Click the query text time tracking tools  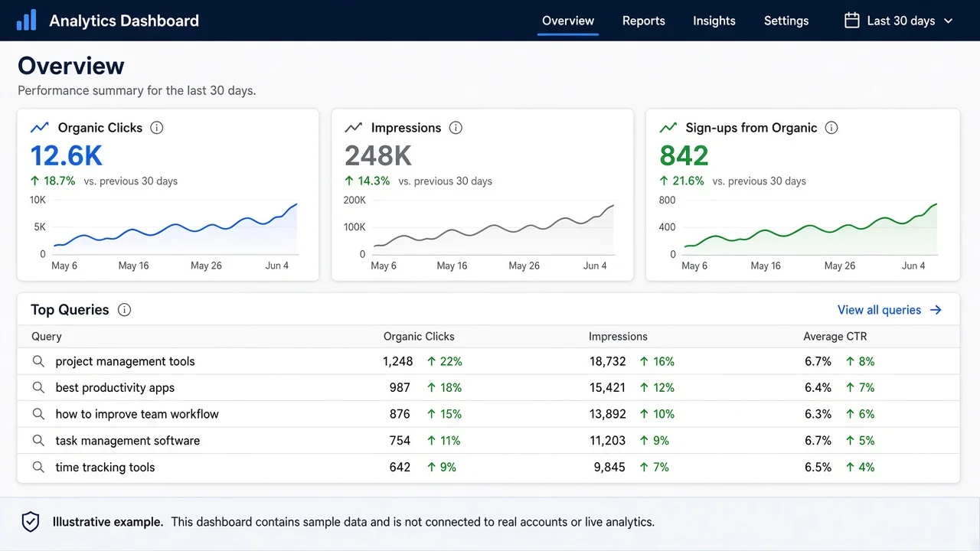point(105,467)
